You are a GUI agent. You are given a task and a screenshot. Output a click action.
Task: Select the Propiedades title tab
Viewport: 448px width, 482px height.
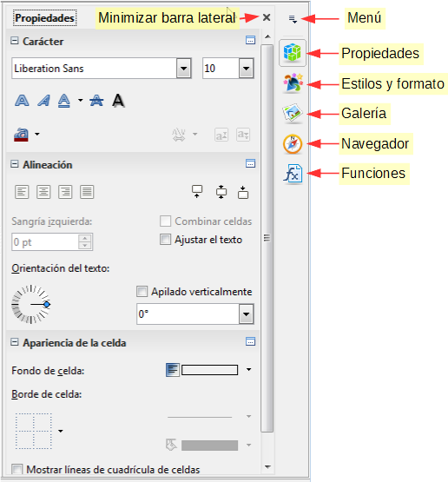(45, 18)
